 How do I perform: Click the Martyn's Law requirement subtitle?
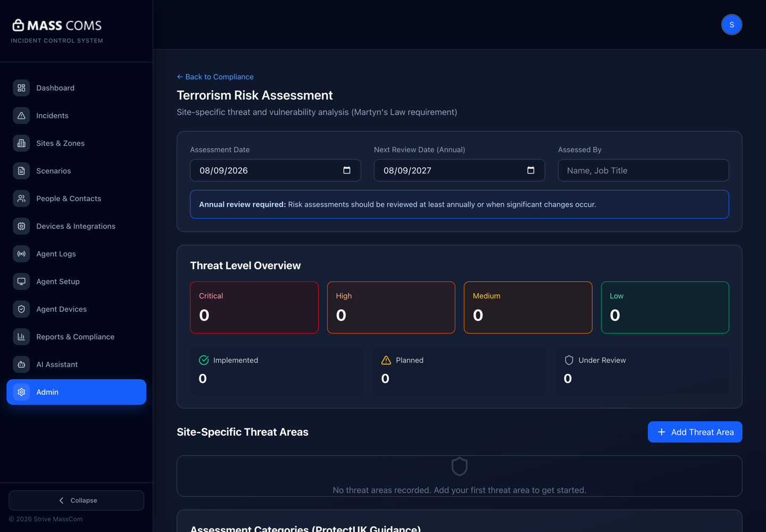pyautogui.click(x=317, y=112)
